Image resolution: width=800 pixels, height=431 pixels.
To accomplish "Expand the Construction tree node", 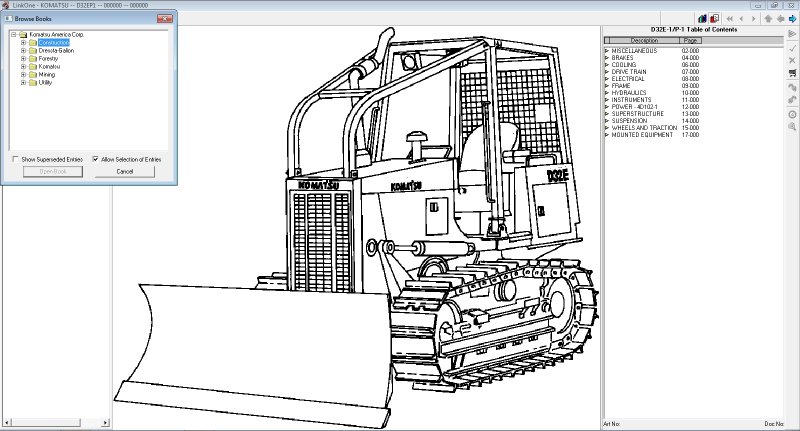I will (23, 43).
